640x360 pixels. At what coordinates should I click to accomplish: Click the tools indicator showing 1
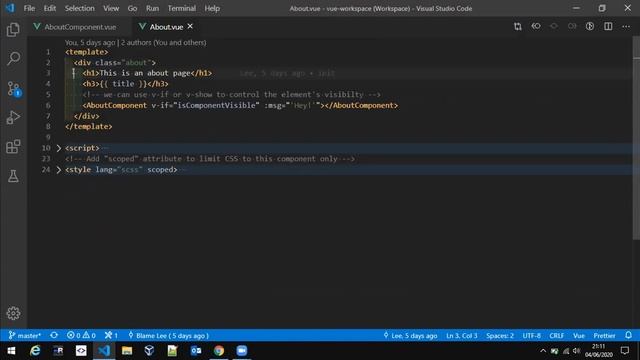point(111,336)
